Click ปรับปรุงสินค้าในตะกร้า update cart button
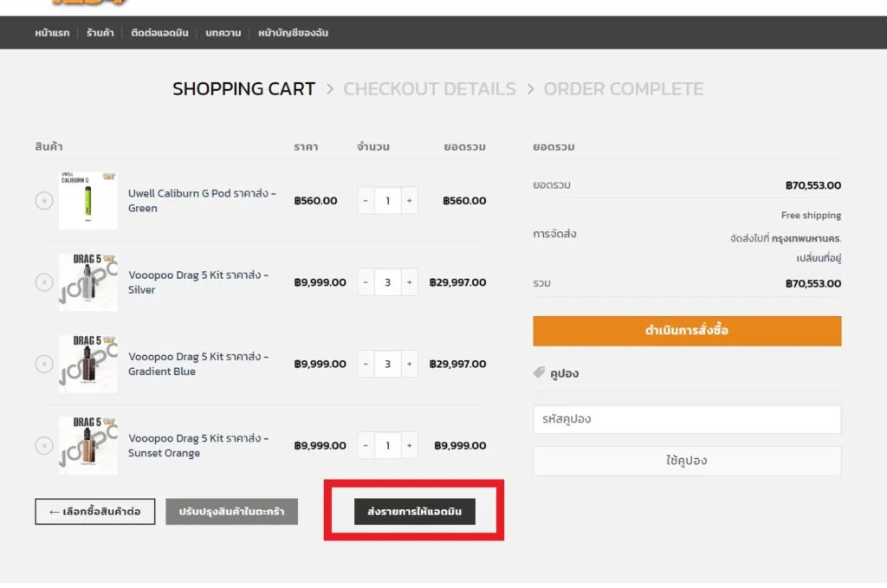 tap(231, 512)
